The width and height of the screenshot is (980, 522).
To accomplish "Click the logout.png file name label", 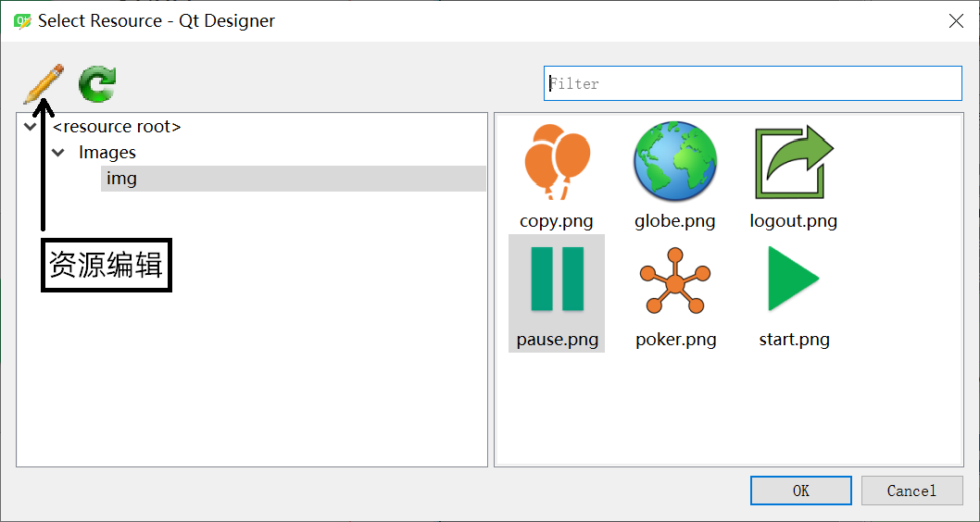I will pyautogui.click(x=794, y=221).
